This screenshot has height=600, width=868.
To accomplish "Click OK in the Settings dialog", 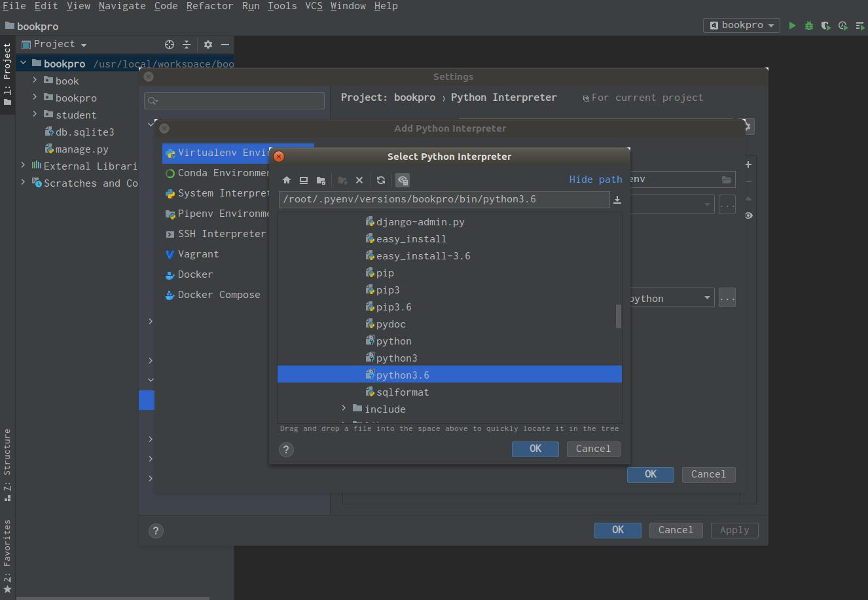I will pyautogui.click(x=618, y=530).
